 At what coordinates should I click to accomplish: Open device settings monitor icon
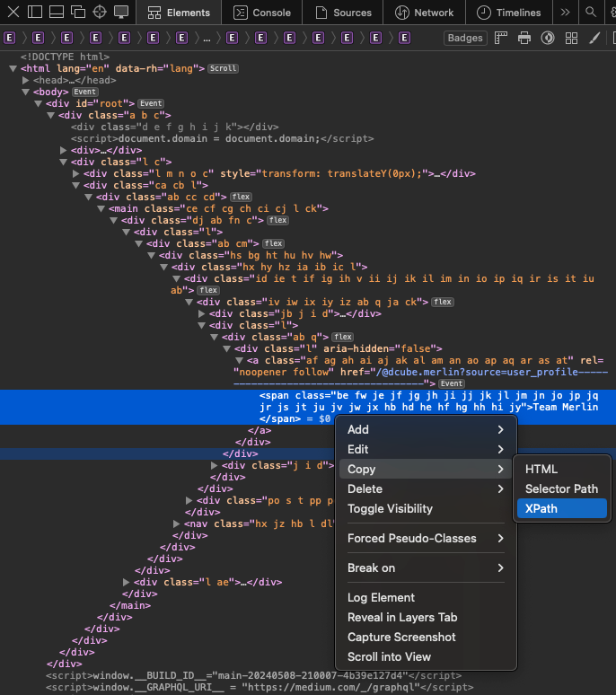(121, 12)
